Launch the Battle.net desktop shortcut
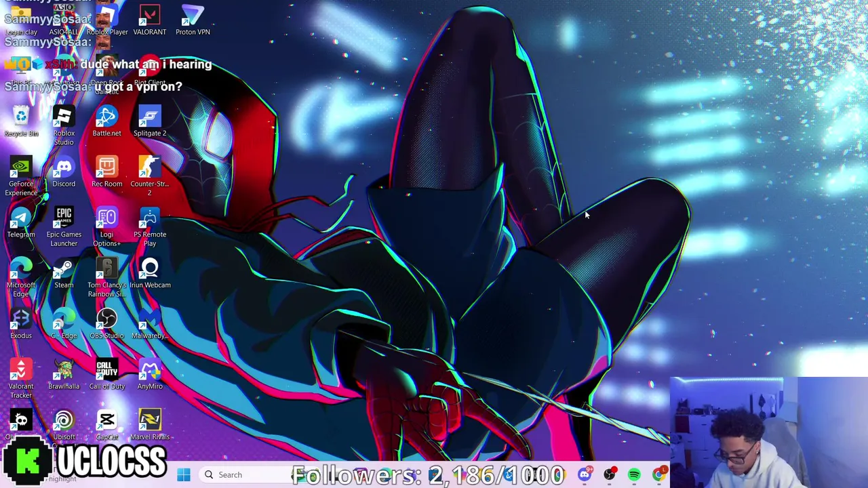 [x=106, y=121]
